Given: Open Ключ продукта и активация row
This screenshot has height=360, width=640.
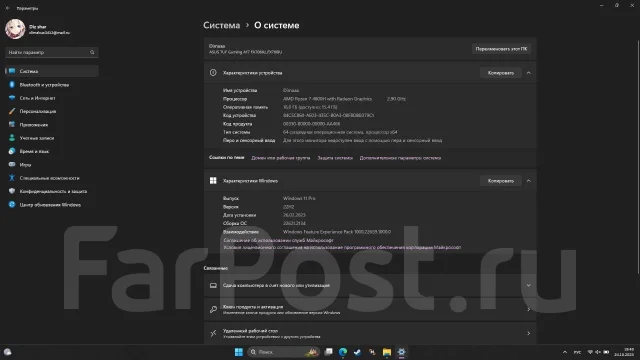Looking at the screenshot, I should pyautogui.click(x=370, y=309).
